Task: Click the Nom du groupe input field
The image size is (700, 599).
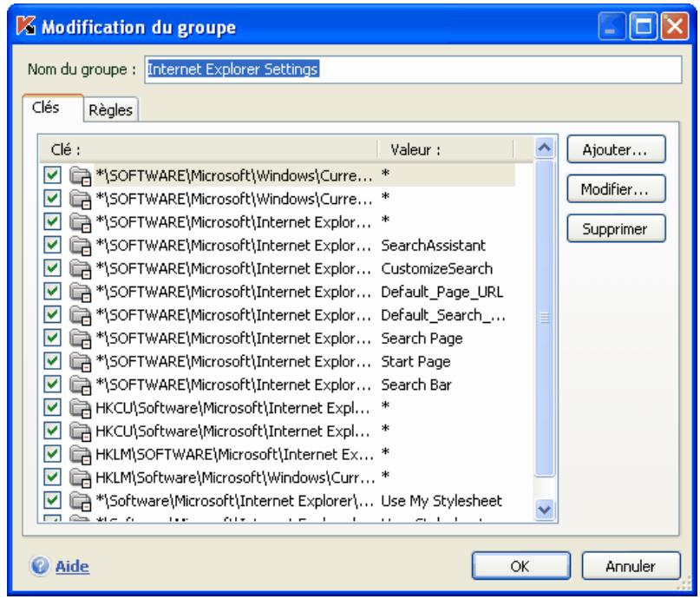Action: pyautogui.click(x=413, y=69)
